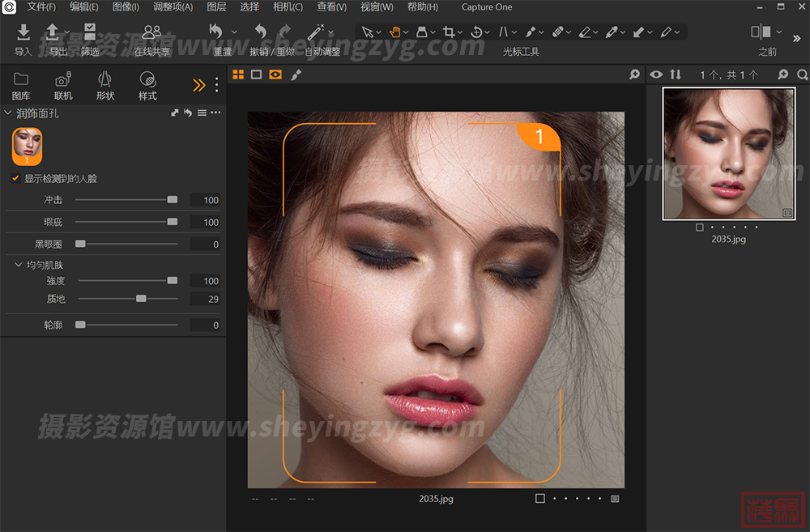Select the Crop cursor tool
Screen dimensions: 810x532
tap(449, 32)
